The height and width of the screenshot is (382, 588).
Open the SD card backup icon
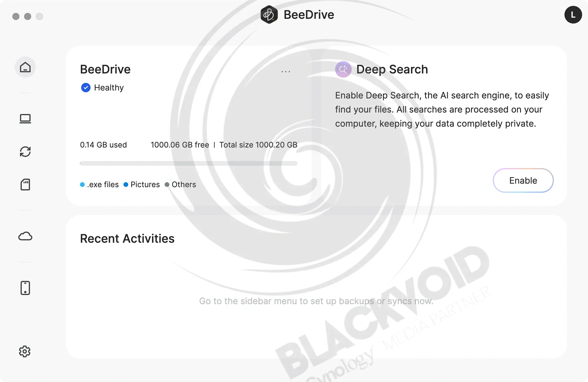pyautogui.click(x=25, y=185)
